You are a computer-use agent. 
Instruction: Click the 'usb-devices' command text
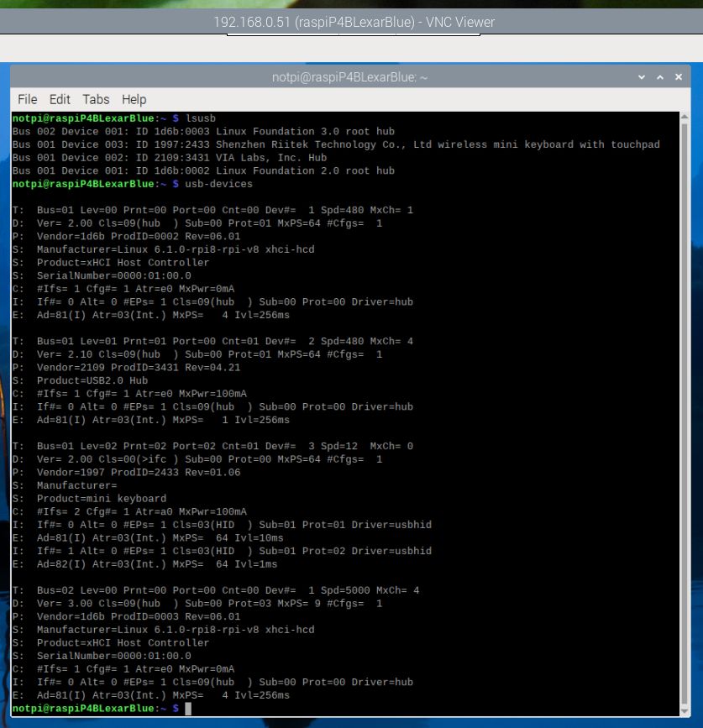(218, 184)
